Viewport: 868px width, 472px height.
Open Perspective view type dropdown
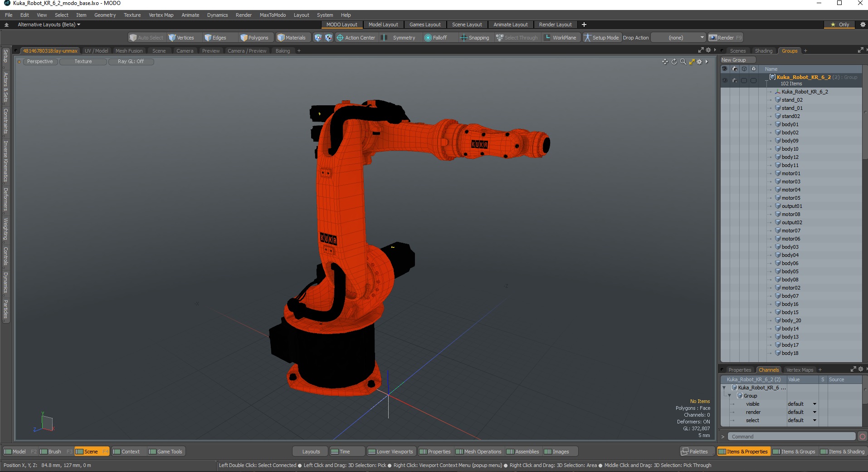40,62
